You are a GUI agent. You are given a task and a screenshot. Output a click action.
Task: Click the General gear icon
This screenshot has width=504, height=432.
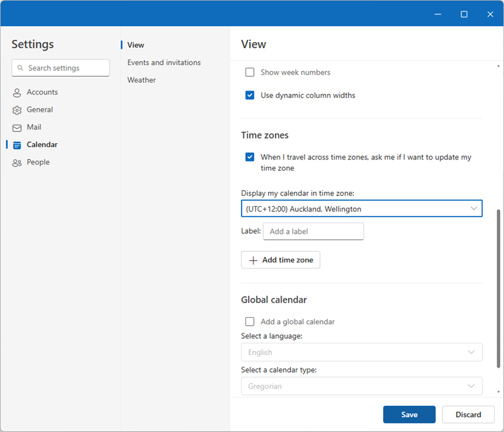17,110
